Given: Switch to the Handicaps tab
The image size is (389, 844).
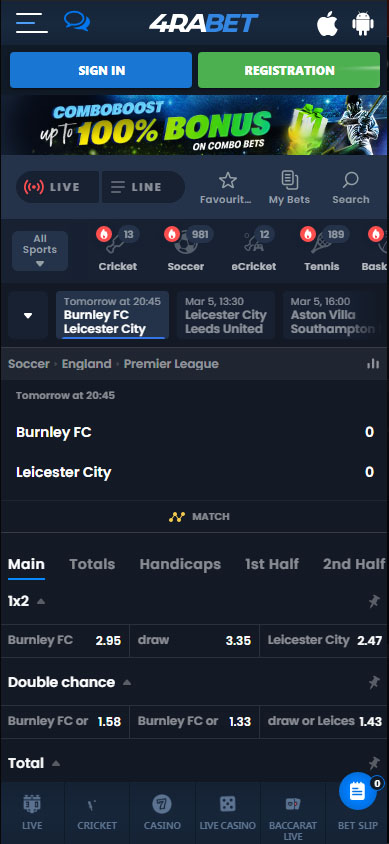Looking at the screenshot, I should coord(180,564).
